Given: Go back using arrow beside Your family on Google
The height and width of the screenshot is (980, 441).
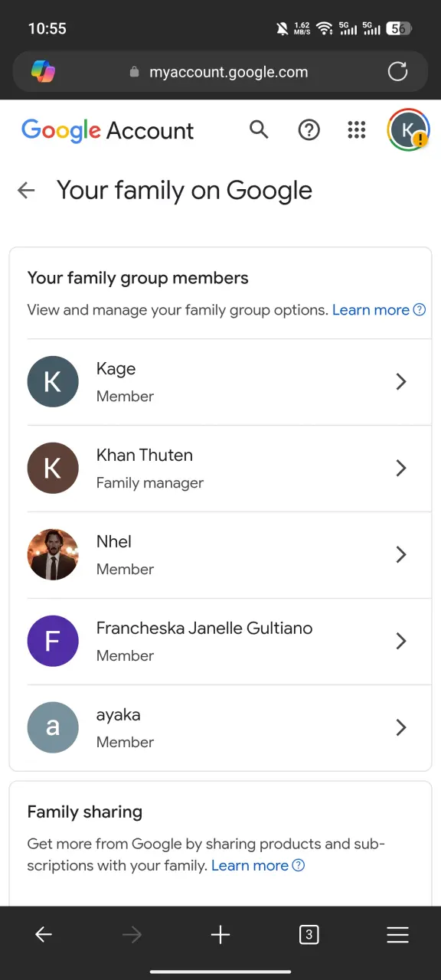Looking at the screenshot, I should [27, 190].
